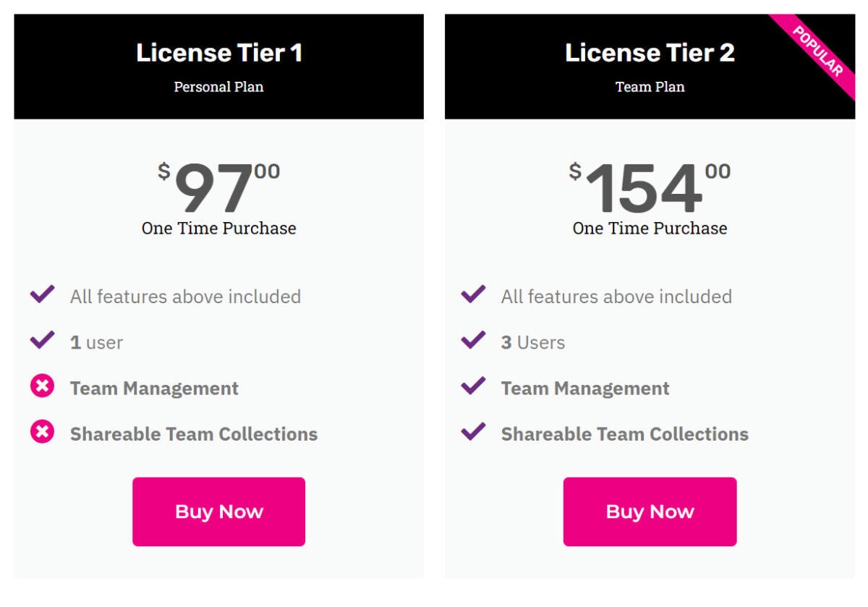Viewport: 868px width, 607px height.
Task: Select the 'Team Plan' label
Action: (x=650, y=87)
